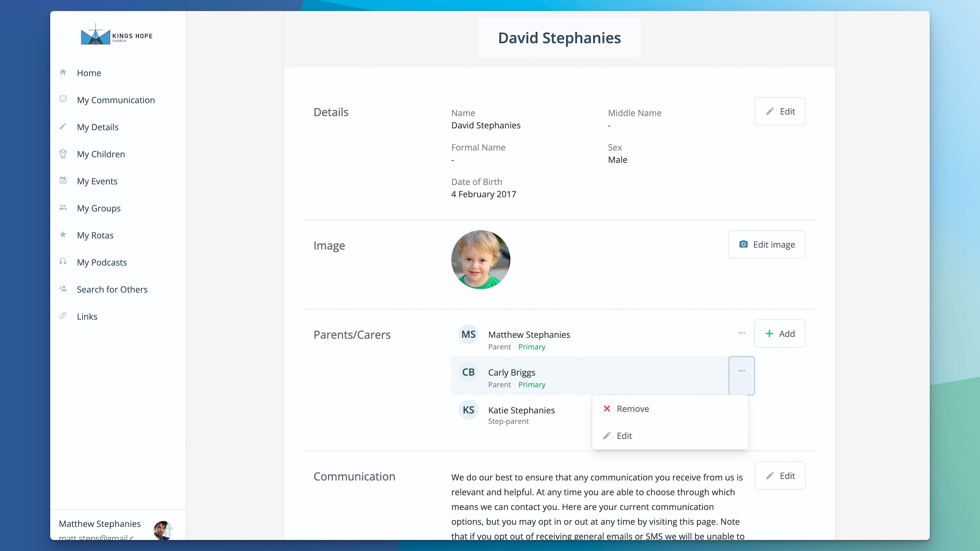Click the Primary tag under Carly Briggs
Viewport: 980px width, 551px height.
point(531,384)
